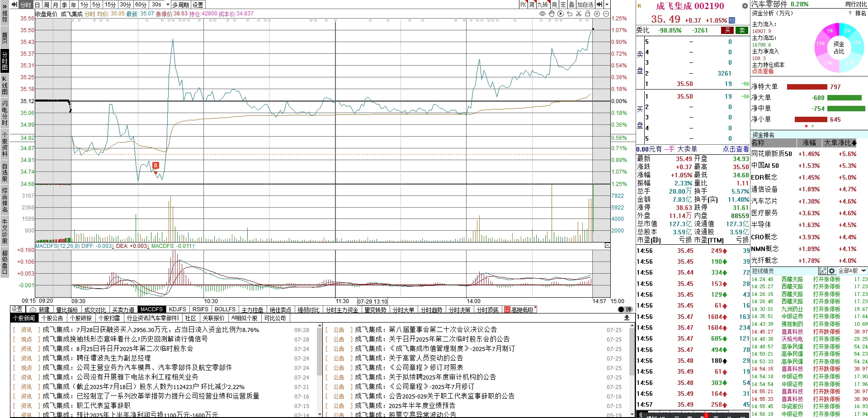Click the eye visibility icon above the chart
Image resolution: width=868 pixels, height=418 pixels.
(x=542, y=14)
